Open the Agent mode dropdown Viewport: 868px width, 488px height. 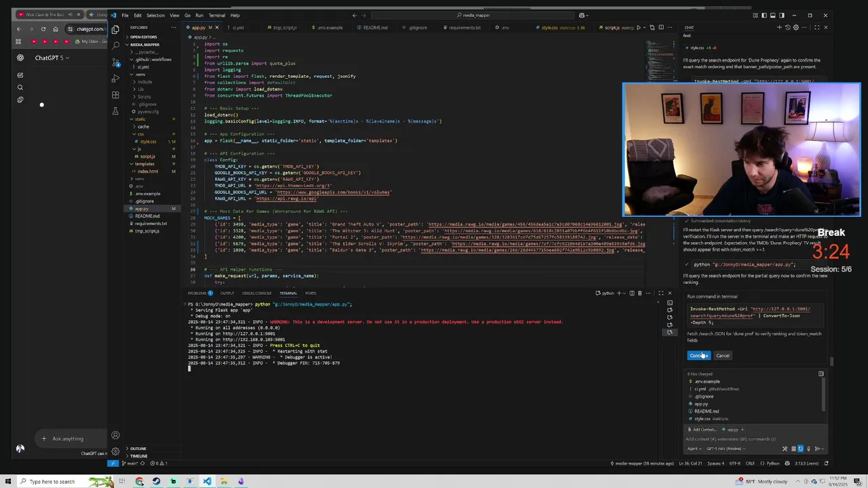point(694,449)
